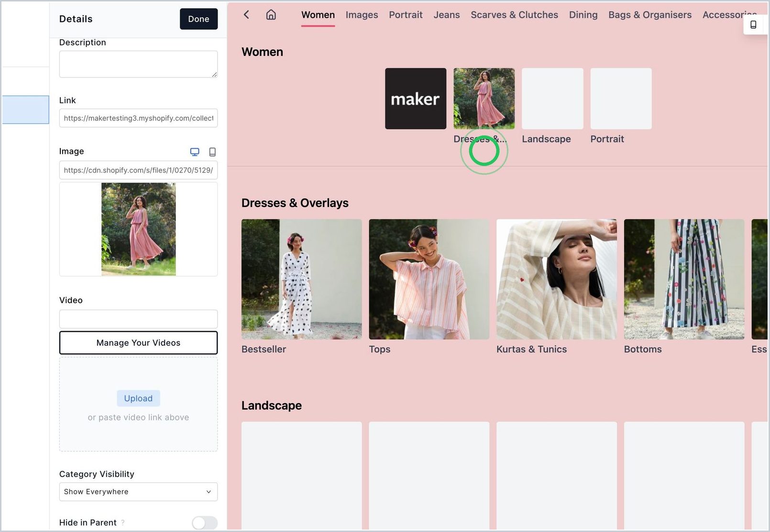Screen dimensions: 770x532
Task: Click the Upload video button
Action: (138, 398)
